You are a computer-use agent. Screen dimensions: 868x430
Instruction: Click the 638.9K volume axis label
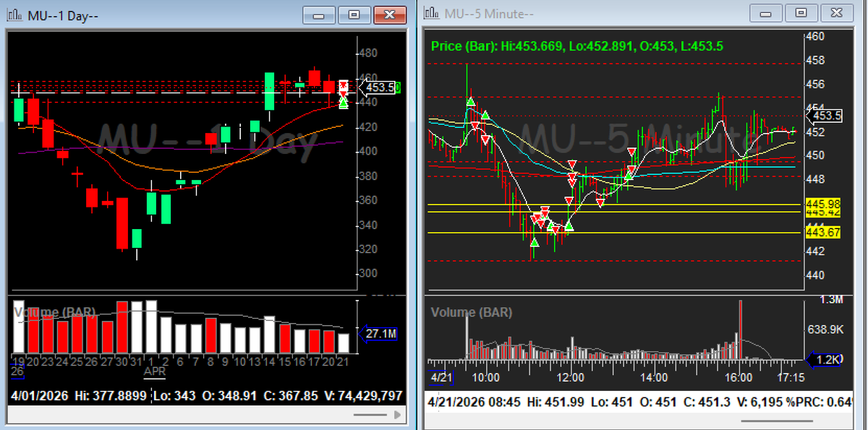tap(825, 329)
